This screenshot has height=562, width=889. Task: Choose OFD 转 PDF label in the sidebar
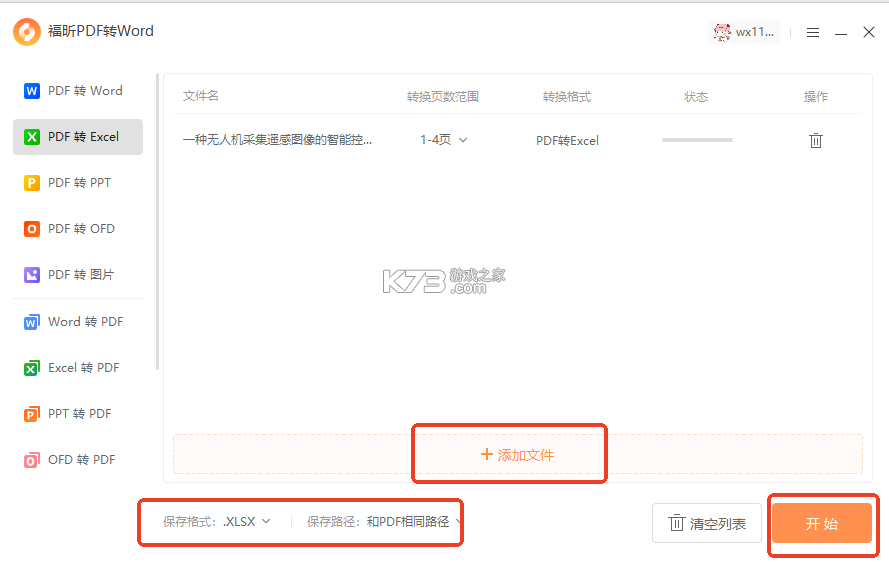point(82,459)
